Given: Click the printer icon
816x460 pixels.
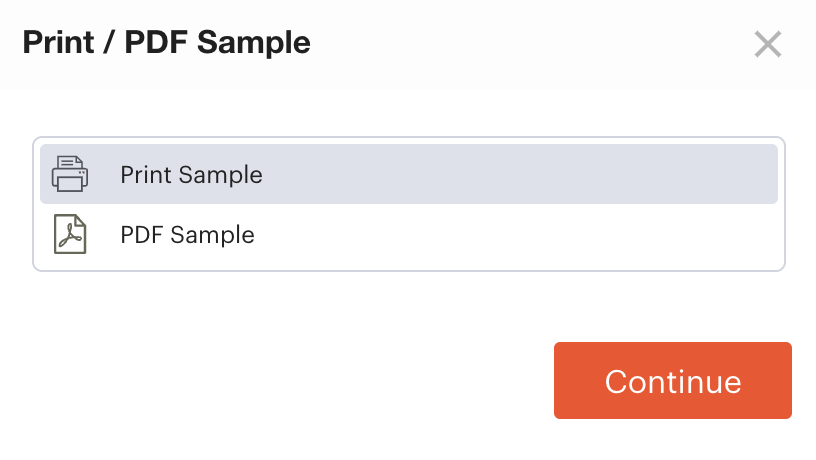Looking at the screenshot, I should 70,174.
